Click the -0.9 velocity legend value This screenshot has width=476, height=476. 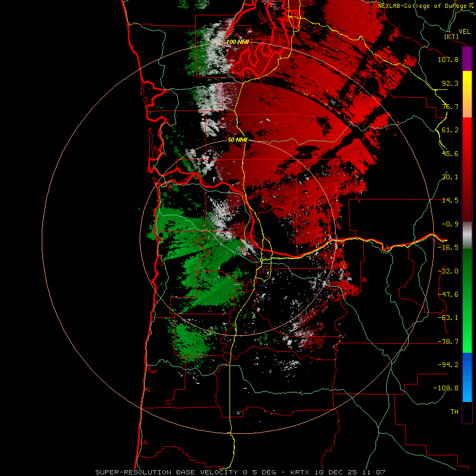coord(450,224)
